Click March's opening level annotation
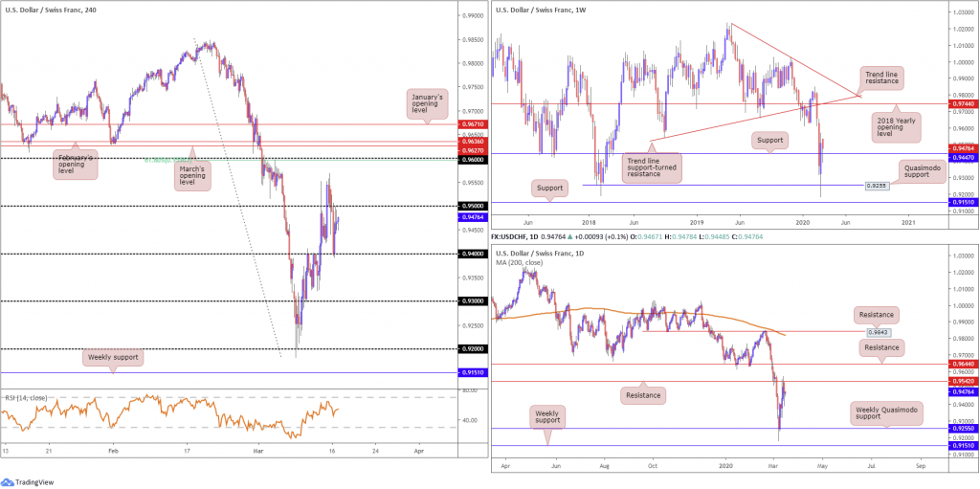Image resolution: width=980 pixels, height=489 pixels. (192, 176)
